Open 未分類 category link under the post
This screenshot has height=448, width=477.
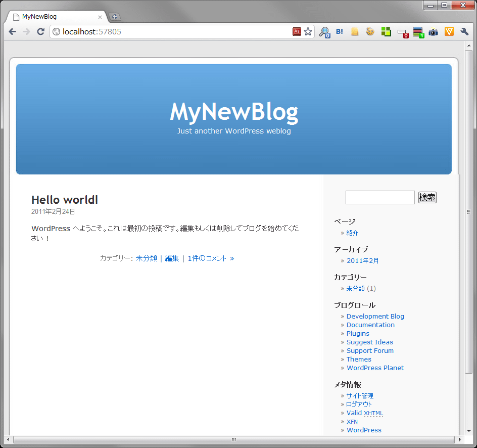[x=147, y=258]
